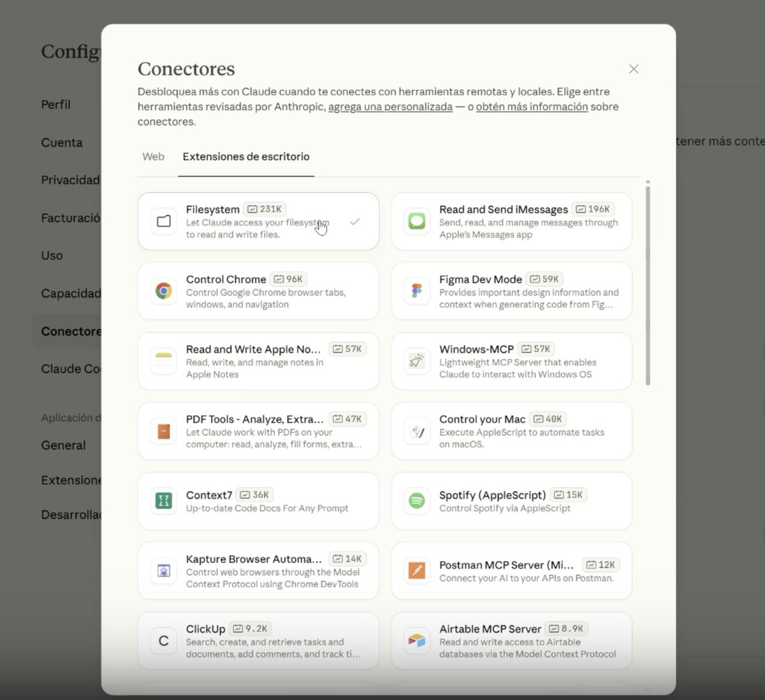Select Postman MCP Server extension title
Image resolution: width=765 pixels, height=700 pixels.
tap(507, 565)
